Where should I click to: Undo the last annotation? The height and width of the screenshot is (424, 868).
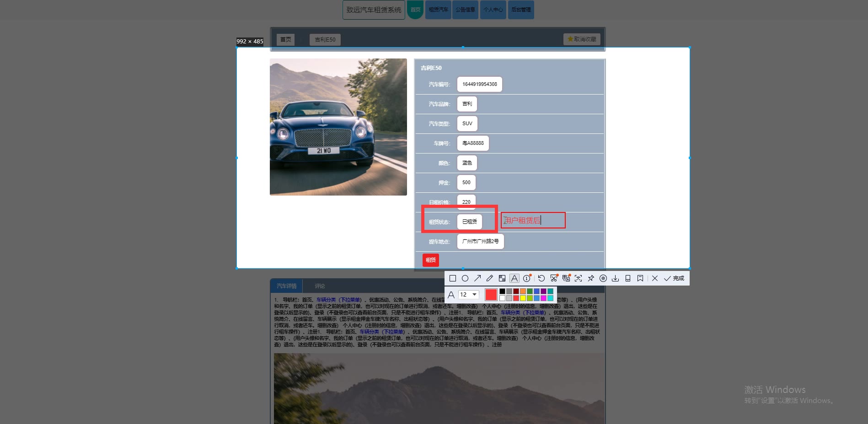[541, 278]
